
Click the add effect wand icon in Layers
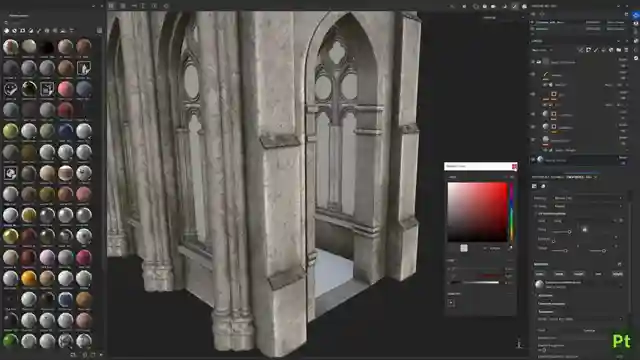click(x=580, y=50)
